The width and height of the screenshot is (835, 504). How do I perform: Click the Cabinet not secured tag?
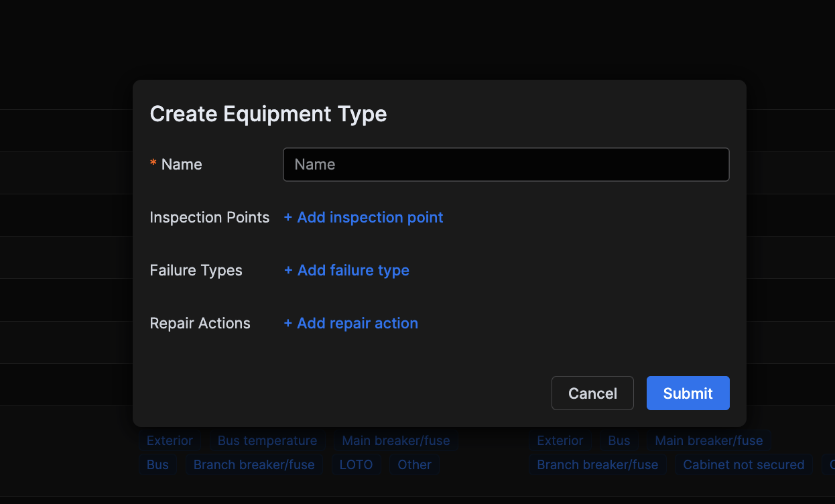(x=743, y=464)
